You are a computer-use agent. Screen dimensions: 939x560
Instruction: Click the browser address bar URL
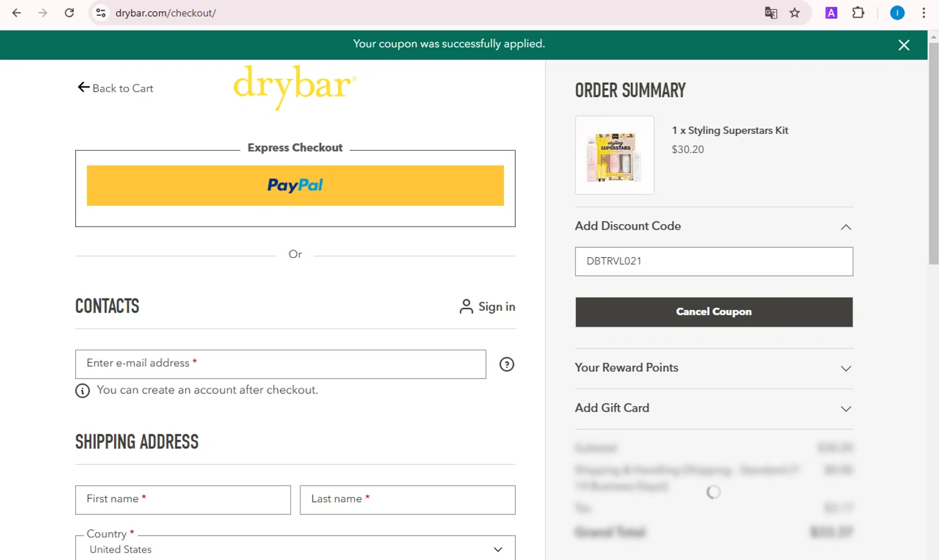tap(165, 13)
